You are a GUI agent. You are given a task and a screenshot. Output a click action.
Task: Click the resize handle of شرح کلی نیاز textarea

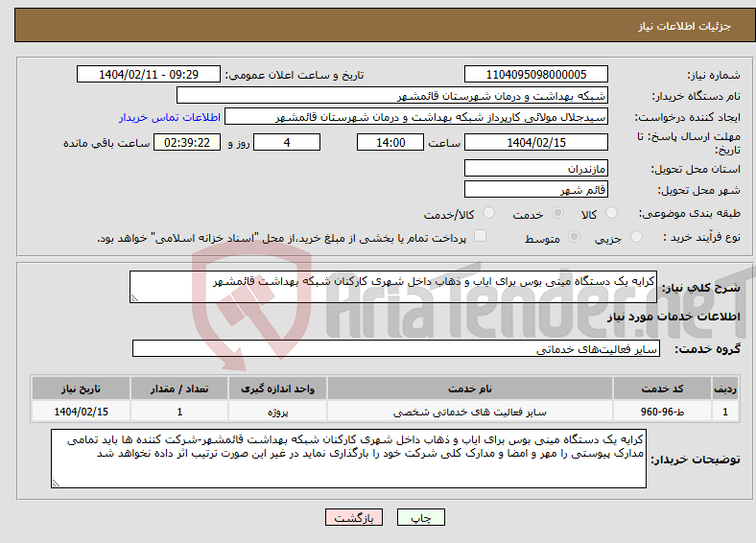click(134, 298)
